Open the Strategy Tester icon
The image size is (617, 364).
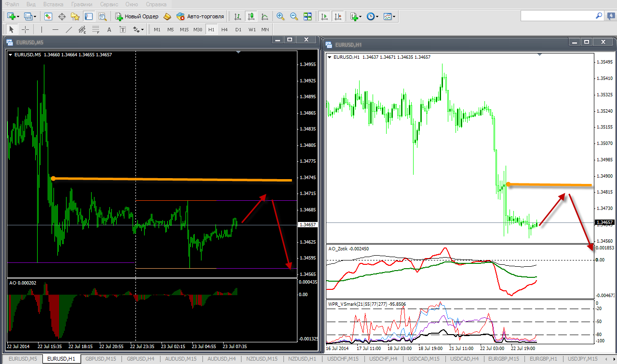pyautogui.click(x=102, y=16)
